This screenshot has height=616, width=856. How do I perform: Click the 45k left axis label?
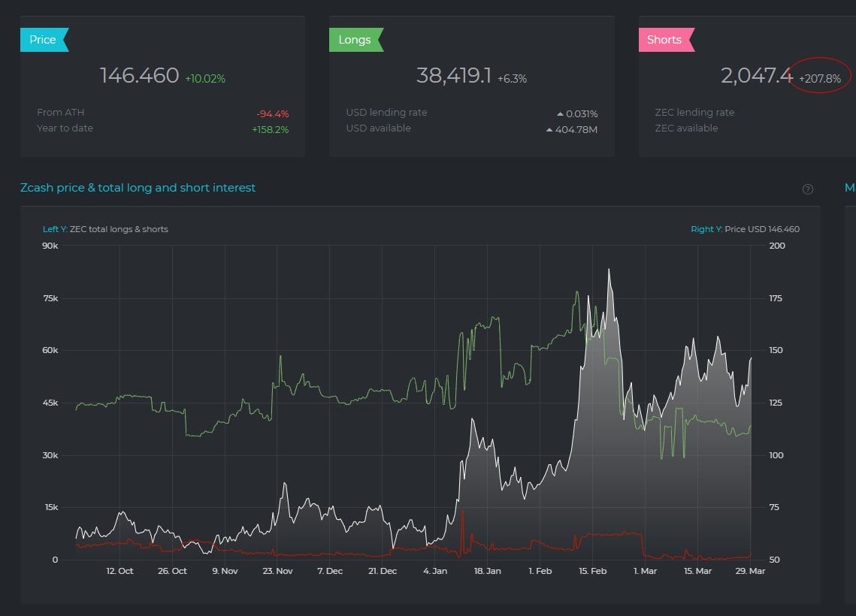50,403
